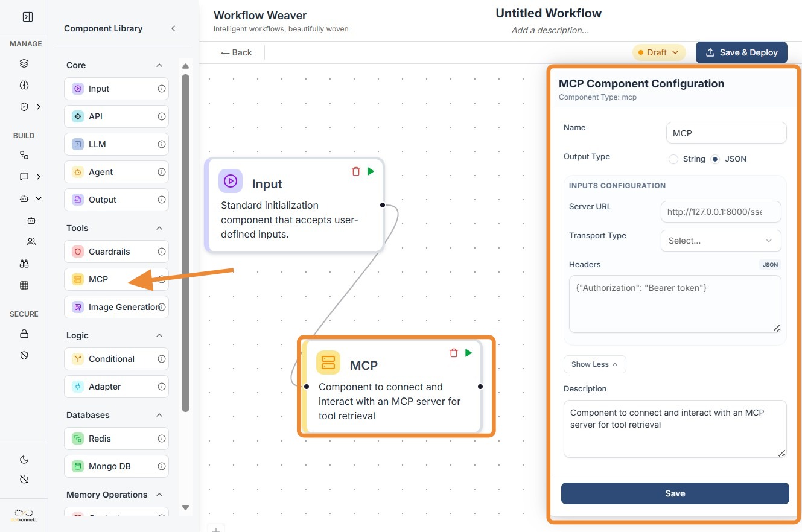Open the Transport Type dropdown
The image size is (802, 532).
tap(721, 241)
